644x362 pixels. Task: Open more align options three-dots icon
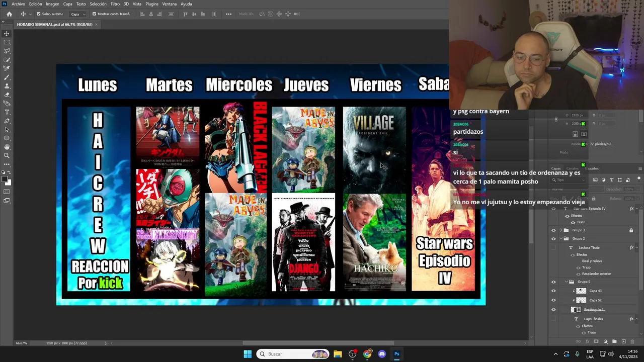[x=228, y=14]
